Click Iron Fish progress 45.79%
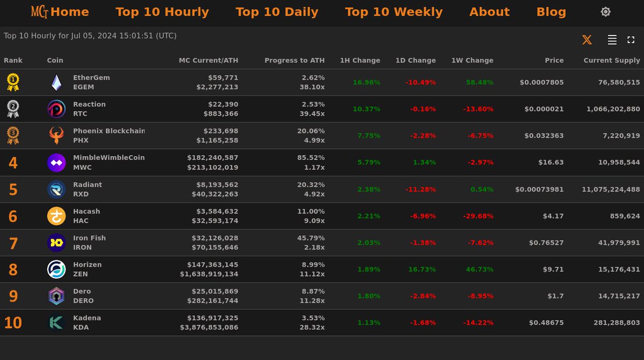This screenshot has width=644, height=360. point(311,238)
